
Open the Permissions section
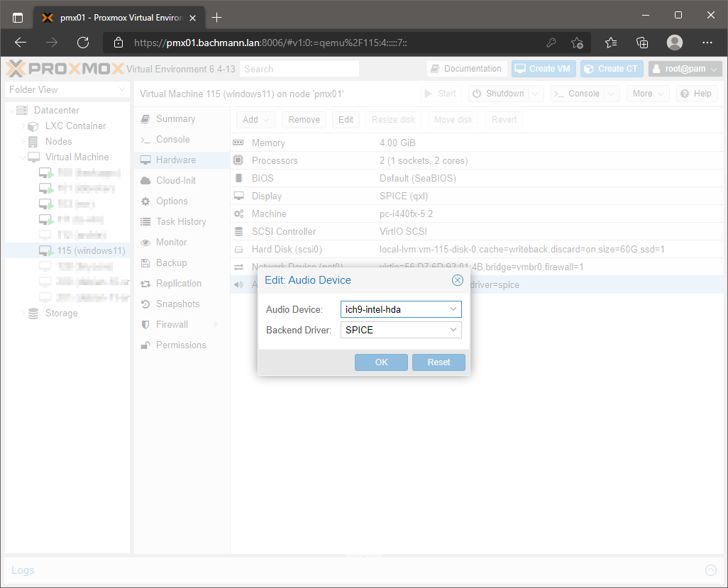[x=182, y=345]
